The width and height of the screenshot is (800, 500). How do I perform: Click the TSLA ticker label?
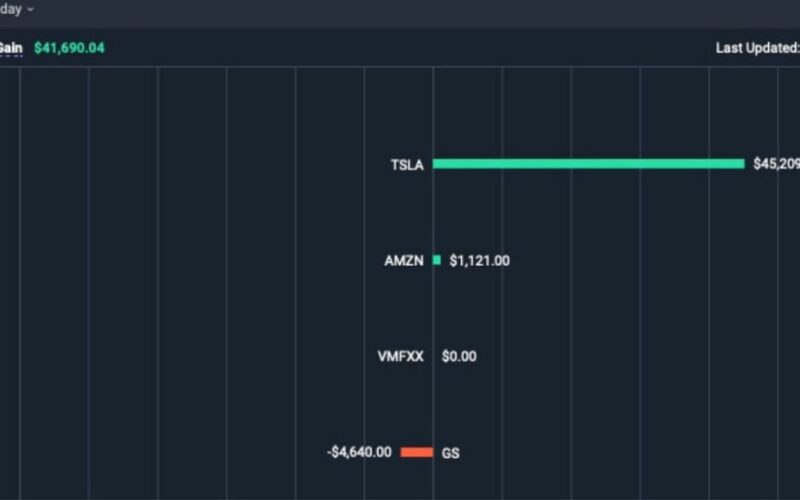click(407, 165)
